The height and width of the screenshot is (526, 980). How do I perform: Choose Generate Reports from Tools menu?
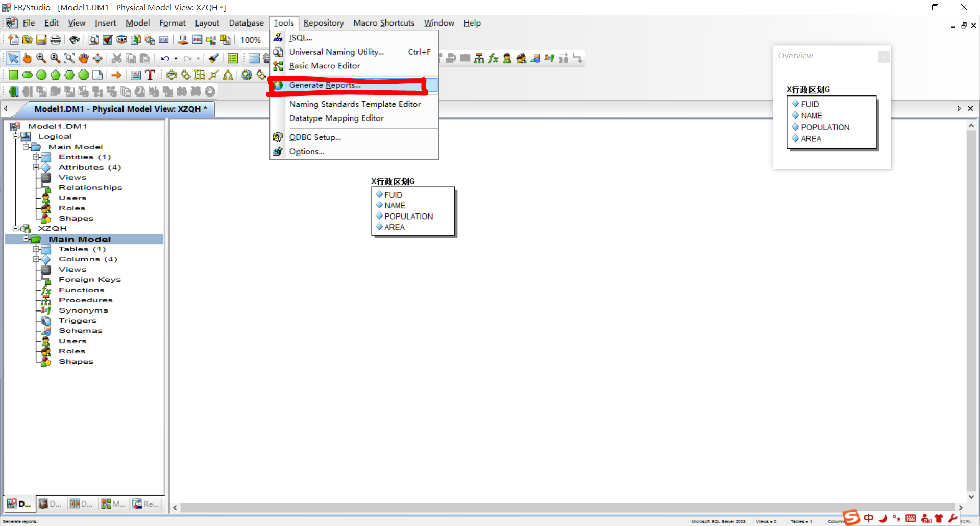(x=325, y=85)
